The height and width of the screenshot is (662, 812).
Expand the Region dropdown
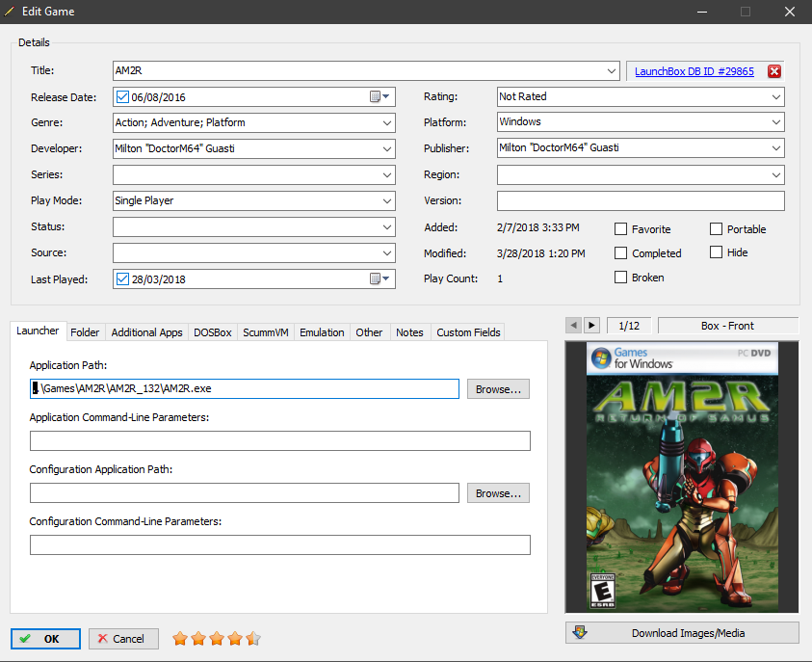(x=776, y=174)
